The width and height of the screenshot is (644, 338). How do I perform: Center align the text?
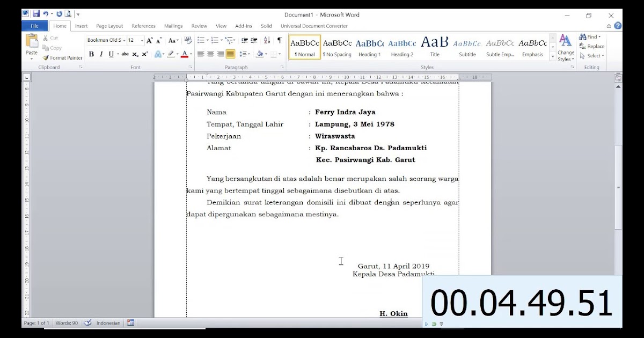210,54
